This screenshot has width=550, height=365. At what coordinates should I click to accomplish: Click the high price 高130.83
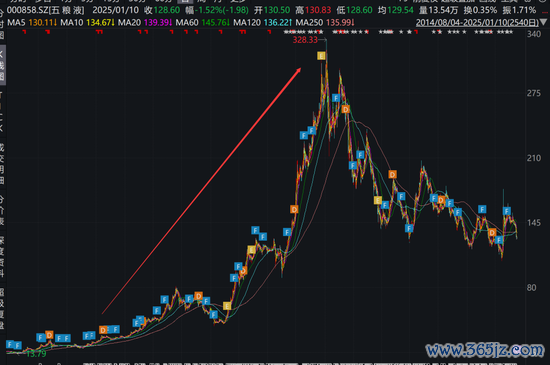[x=313, y=10]
